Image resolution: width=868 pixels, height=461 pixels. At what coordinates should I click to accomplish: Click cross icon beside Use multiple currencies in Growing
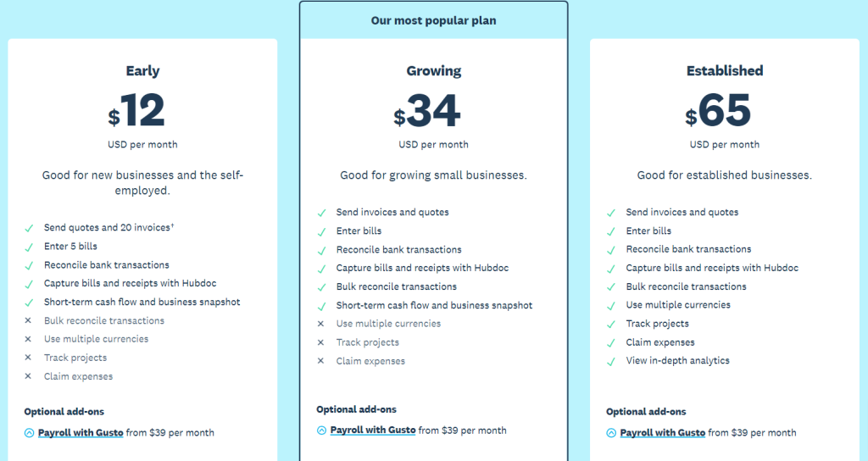pos(320,324)
